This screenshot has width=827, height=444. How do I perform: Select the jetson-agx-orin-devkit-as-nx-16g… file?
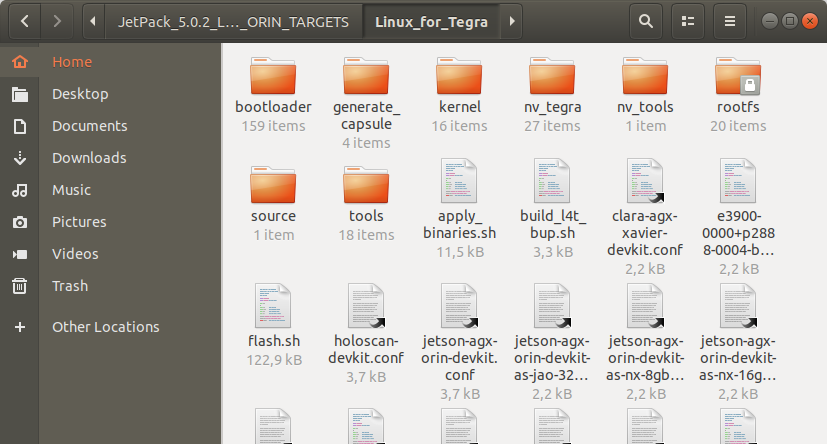738,306
